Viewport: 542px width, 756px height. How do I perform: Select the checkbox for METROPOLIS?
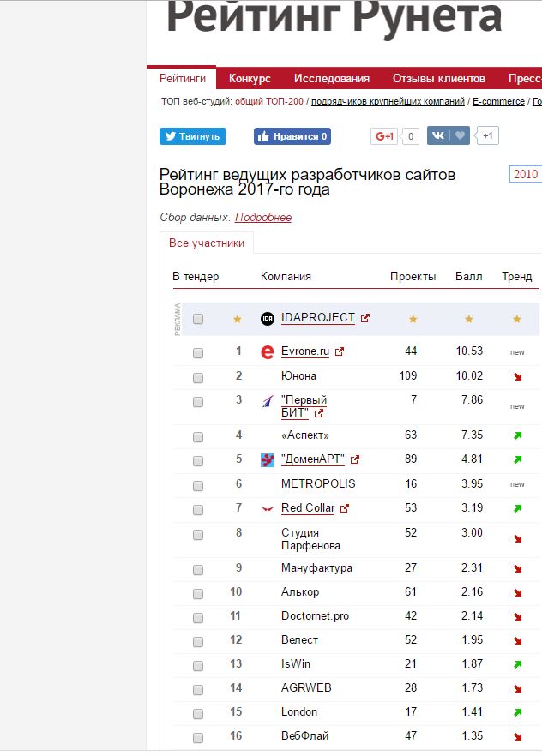(x=198, y=485)
